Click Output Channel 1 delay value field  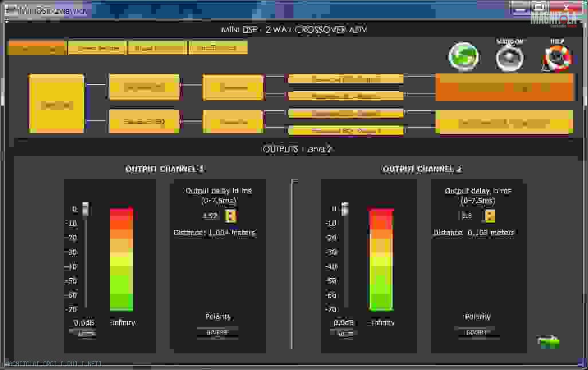click(210, 216)
